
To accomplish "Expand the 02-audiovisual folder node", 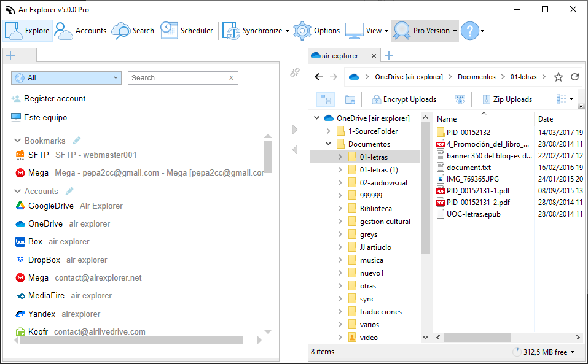I will (340, 183).
